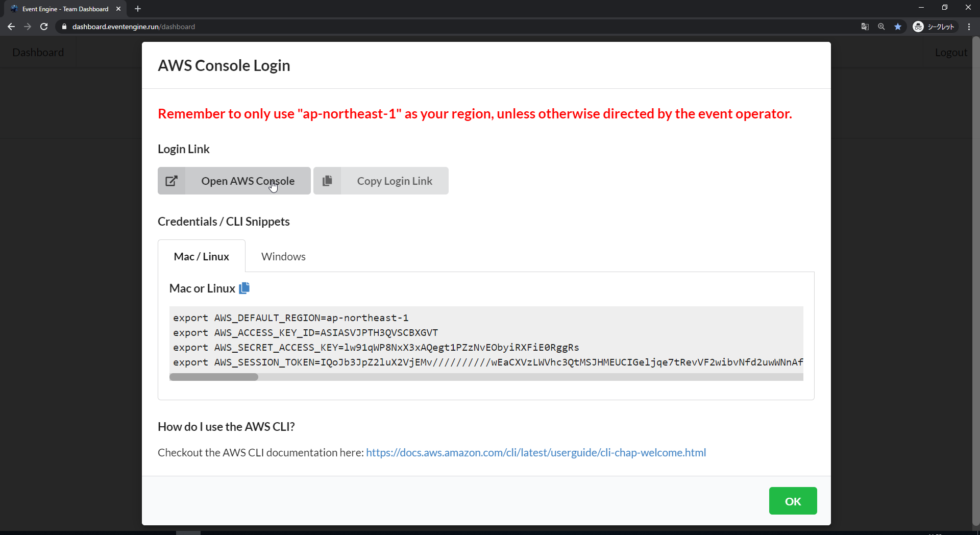Open the AWS CLI documentation link
Screen dimensions: 980x535
pyautogui.click(x=536, y=452)
